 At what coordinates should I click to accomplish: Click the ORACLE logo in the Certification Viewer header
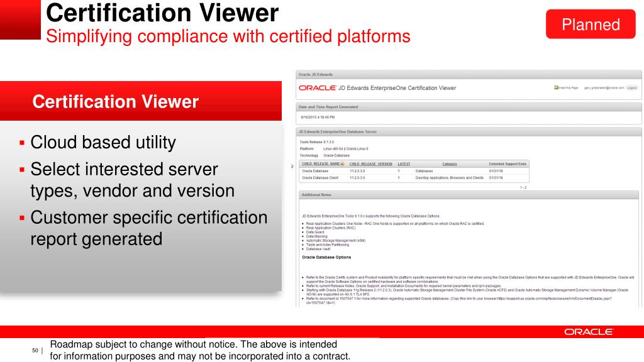click(318, 88)
